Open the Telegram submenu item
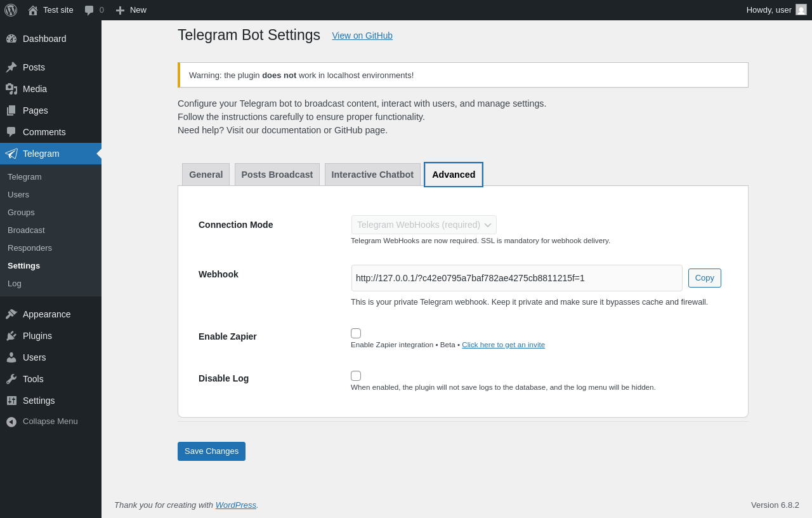The width and height of the screenshot is (812, 518). (x=25, y=176)
